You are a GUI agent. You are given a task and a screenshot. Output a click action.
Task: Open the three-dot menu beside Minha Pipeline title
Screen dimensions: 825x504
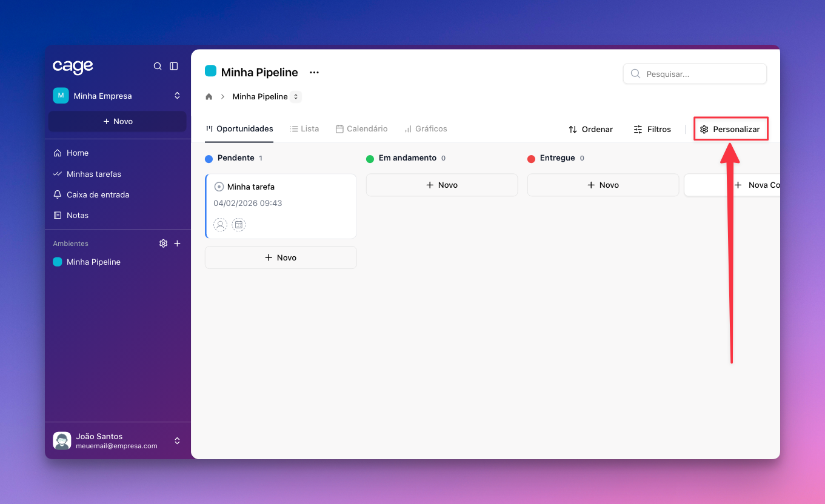pos(314,73)
